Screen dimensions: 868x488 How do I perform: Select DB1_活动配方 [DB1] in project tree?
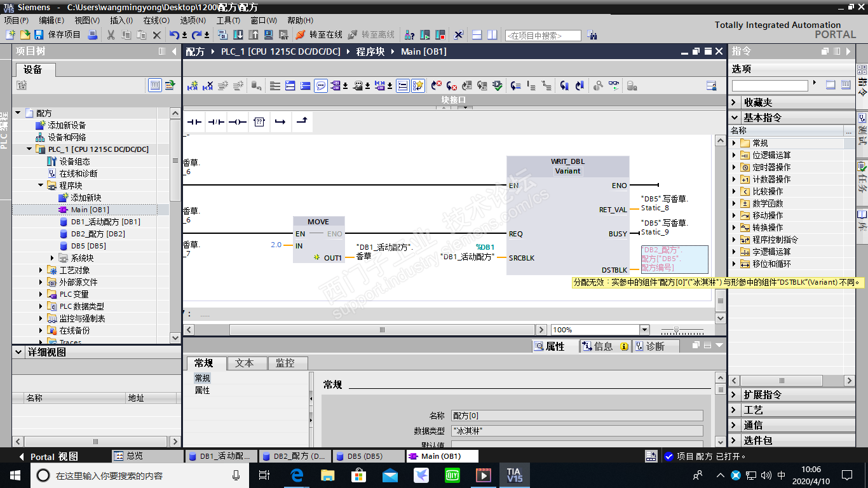(x=105, y=222)
